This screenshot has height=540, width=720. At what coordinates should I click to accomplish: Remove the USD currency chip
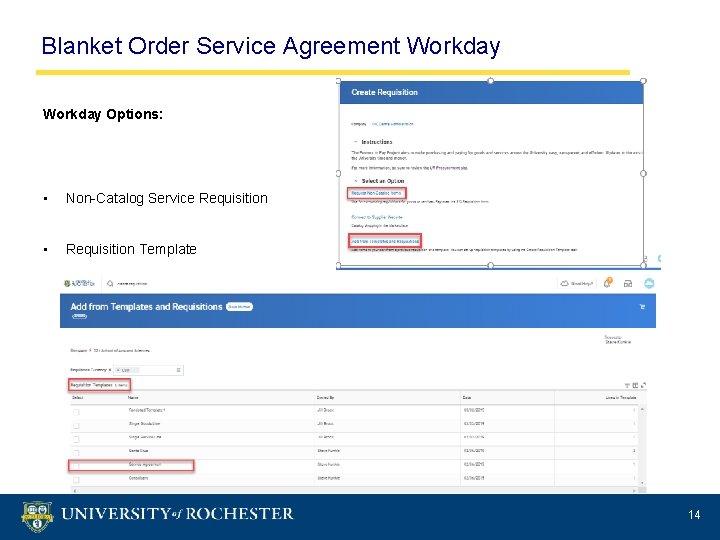[x=118, y=370]
